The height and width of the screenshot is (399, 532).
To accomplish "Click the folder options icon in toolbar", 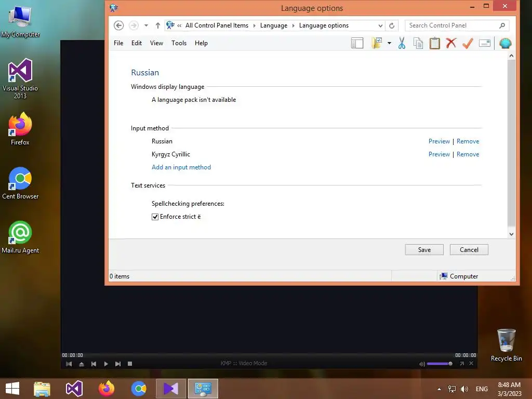I will [377, 44].
